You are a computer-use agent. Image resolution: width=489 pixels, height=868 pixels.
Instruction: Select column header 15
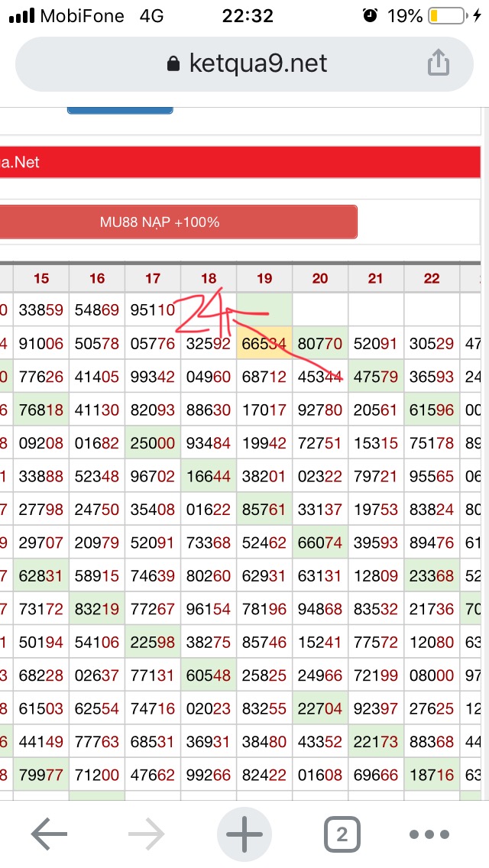[41, 278]
